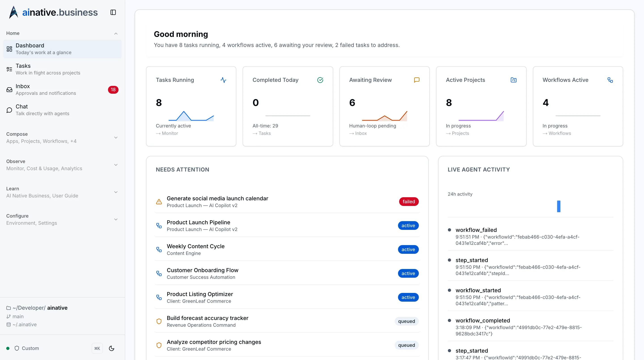This screenshot has width=644, height=360.
Task: Click the Awaiting Review comment icon
Action: click(x=417, y=80)
